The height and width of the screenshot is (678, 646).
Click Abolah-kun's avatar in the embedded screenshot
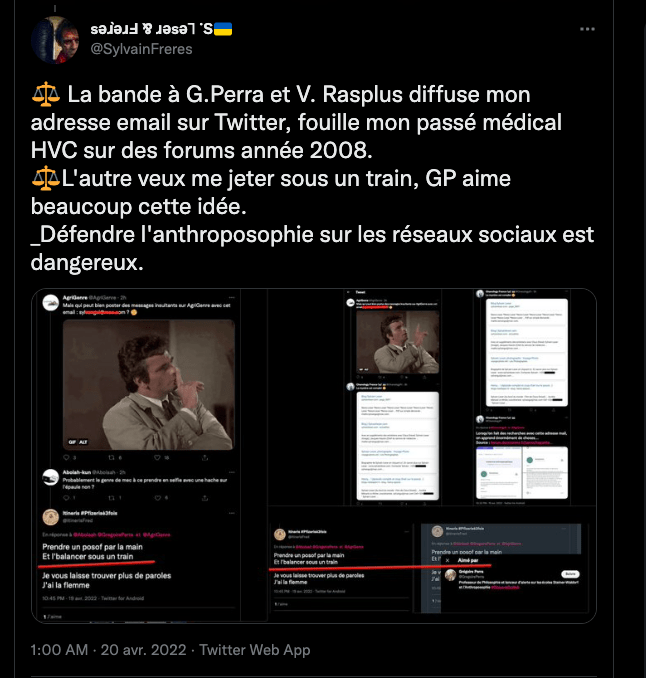coord(51,477)
